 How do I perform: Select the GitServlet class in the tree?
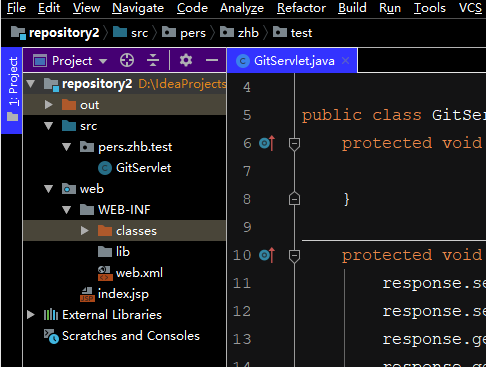[124, 168]
